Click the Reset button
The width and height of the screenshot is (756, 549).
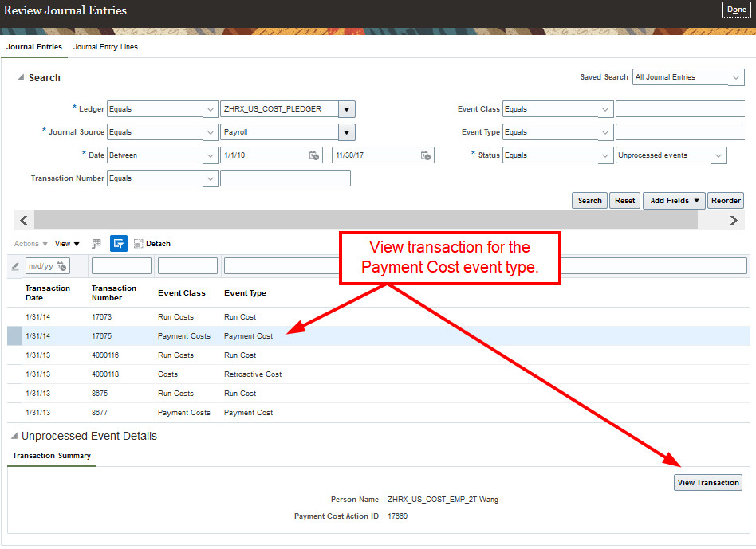(625, 200)
